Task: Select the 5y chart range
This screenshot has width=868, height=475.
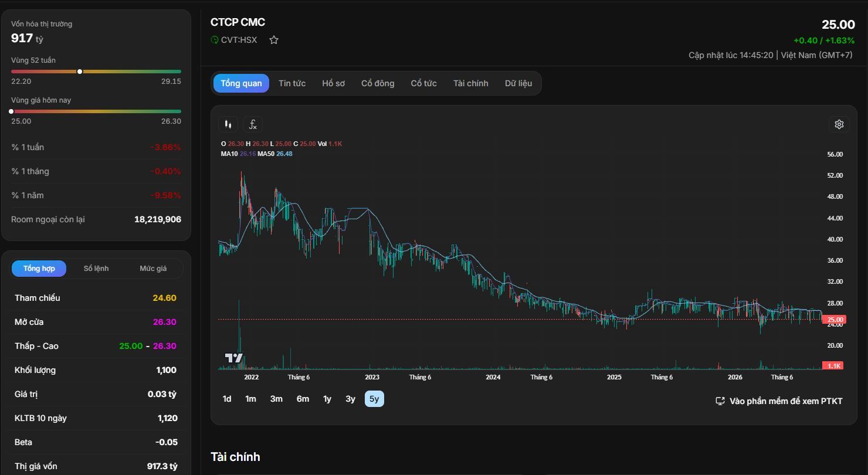Action: pos(374,399)
